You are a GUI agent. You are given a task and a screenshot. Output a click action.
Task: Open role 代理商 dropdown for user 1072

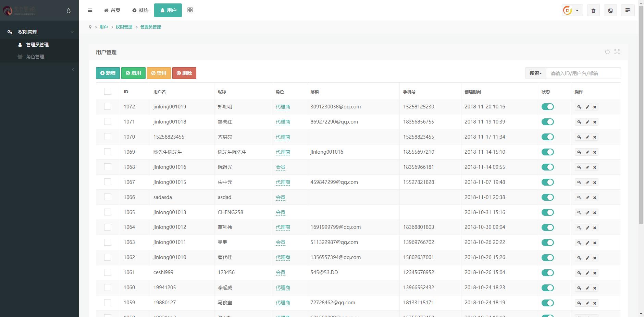[283, 107]
